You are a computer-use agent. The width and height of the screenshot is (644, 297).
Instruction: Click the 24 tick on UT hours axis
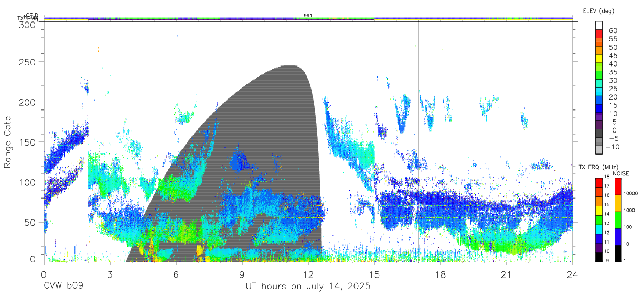573,274
